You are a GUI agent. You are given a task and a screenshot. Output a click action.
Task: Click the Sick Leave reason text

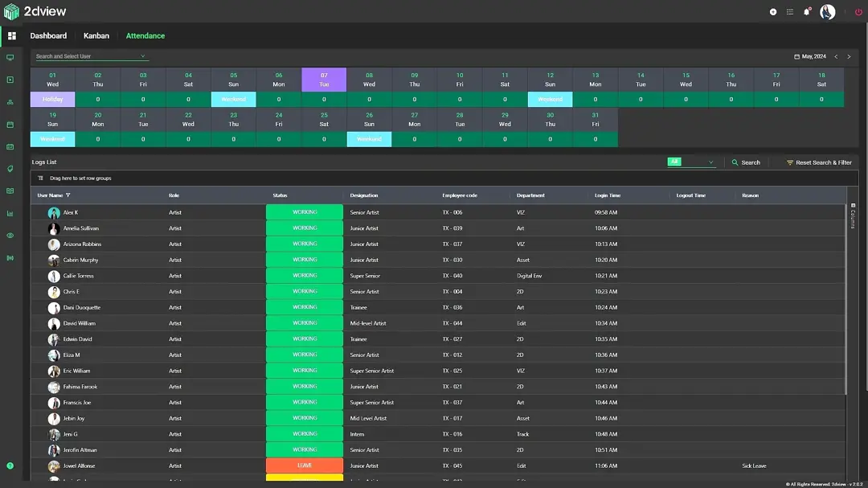click(754, 465)
